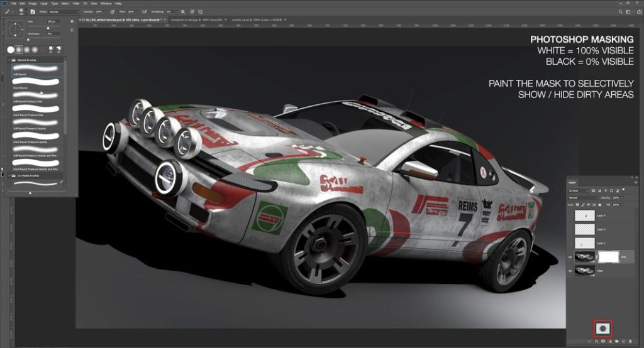This screenshot has height=348, width=644.
Task: Switch to the CAR_dirtied-tutorial.psd document tab
Action: (120, 19)
